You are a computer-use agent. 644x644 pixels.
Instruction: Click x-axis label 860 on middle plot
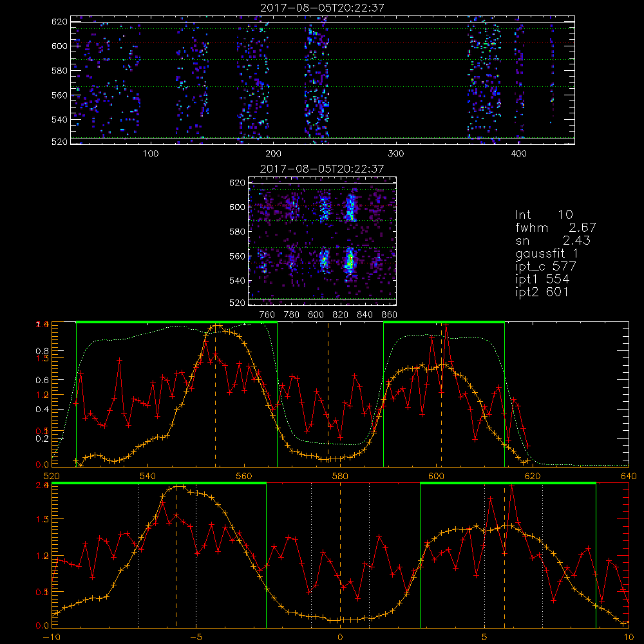tap(390, 315)
